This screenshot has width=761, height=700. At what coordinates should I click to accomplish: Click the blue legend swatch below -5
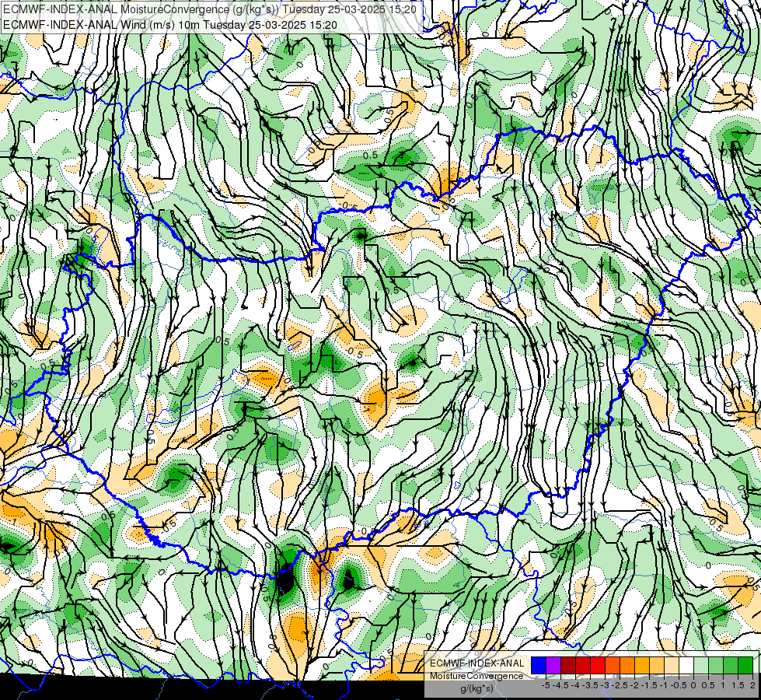[539, 666]
